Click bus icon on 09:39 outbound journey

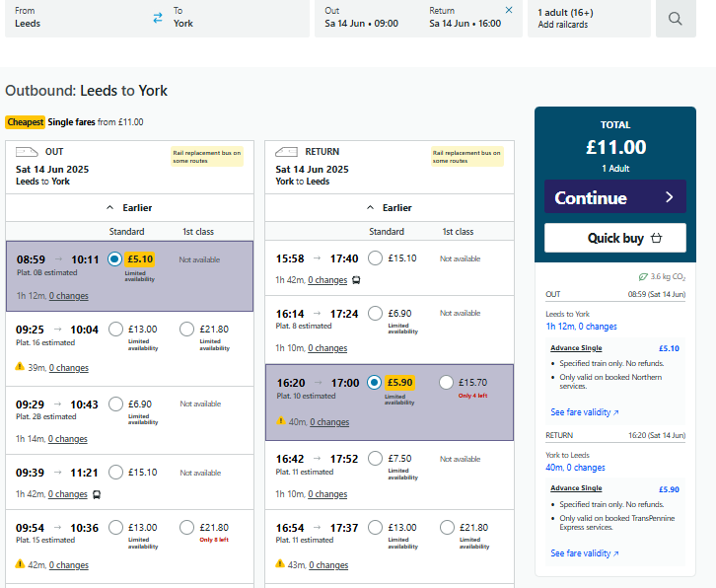pos(97,494)
